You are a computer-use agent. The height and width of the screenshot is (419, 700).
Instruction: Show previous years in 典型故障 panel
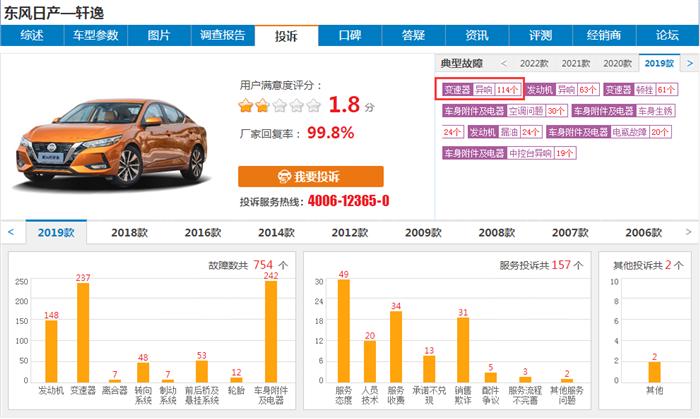tap(504, 63)
